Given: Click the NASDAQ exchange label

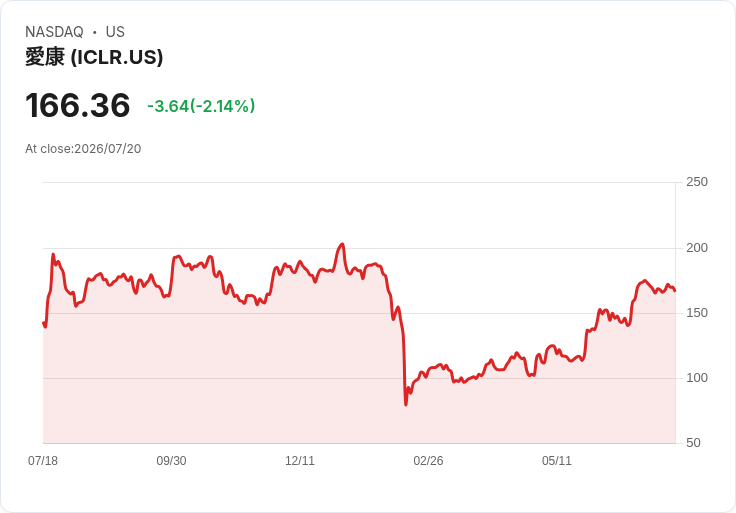Looking at the screenshot, I should [x=54, y=32].
